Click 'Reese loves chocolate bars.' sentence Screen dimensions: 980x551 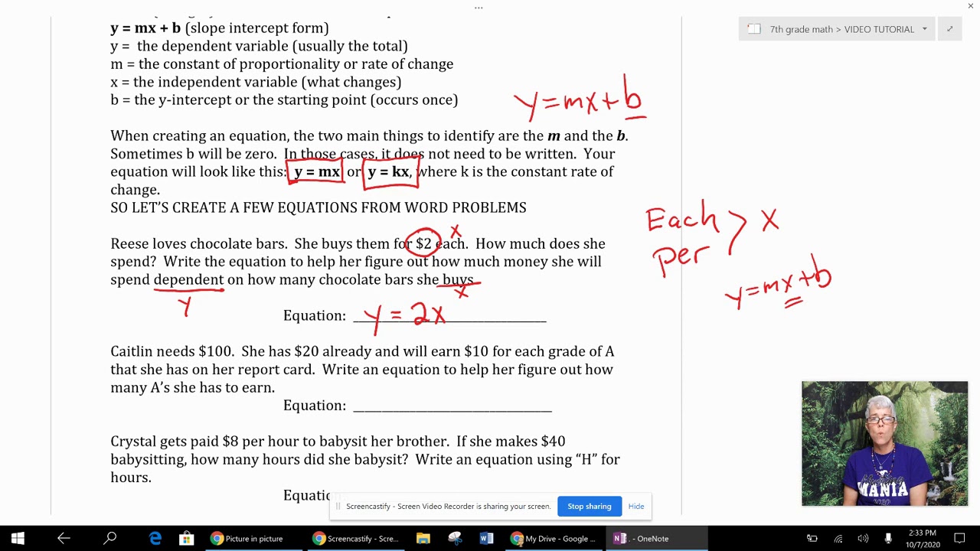click(199, 244)
